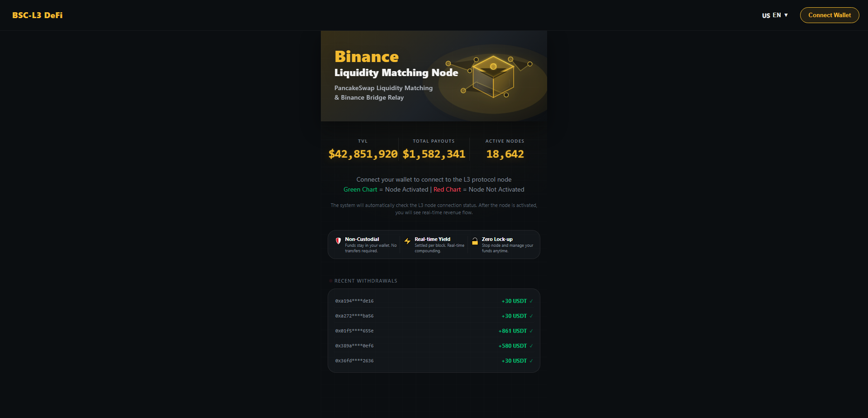The height and width of the screenshot is (418, 868).
Task: Click the Red Chart label
Action: 447,189
